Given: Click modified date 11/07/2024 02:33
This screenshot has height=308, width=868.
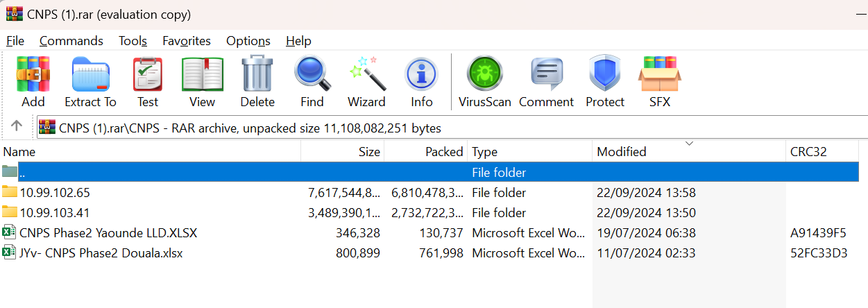Looking at the screenshot, I should pos(646,253).
